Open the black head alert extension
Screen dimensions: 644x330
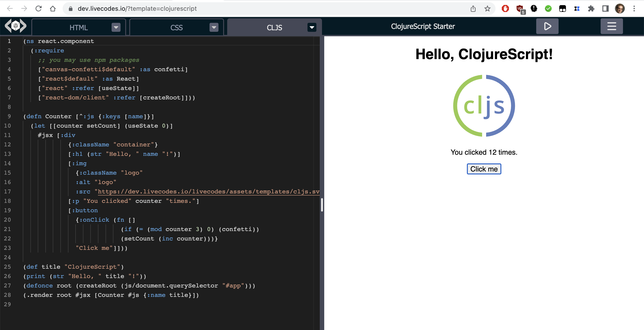point(534,9)
